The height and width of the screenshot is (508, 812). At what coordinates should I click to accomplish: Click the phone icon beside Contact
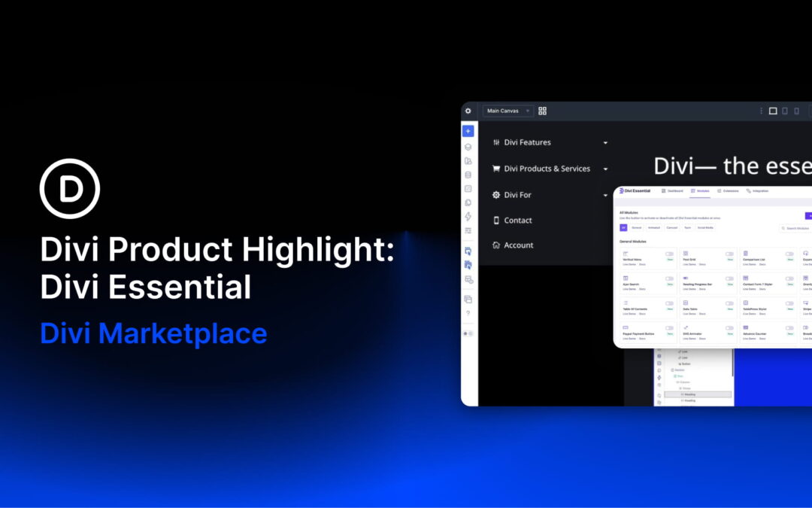click(496, 221)
